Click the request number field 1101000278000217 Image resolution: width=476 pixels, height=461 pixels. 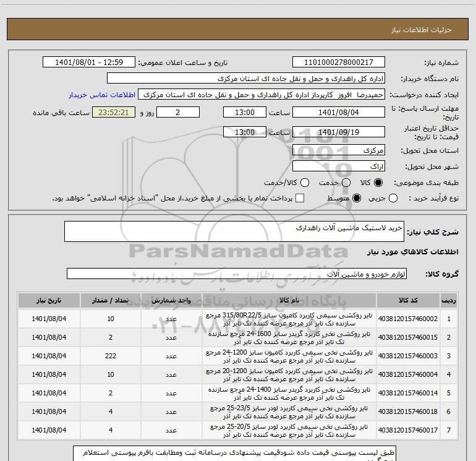point(339,62)
